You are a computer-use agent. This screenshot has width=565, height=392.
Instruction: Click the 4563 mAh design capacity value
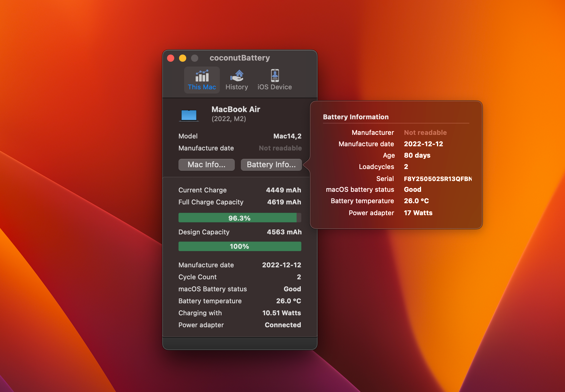click(x=284, y=232)
